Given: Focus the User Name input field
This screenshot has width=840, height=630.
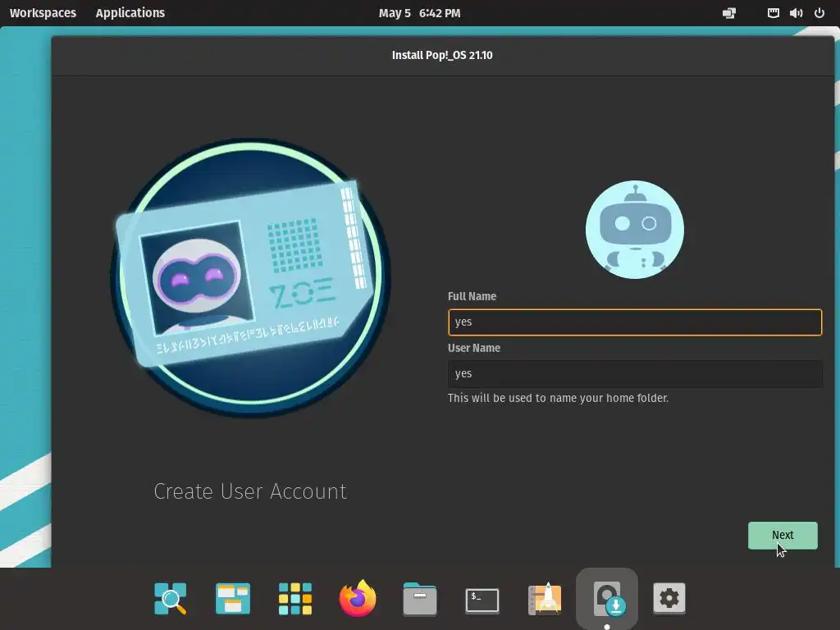Looking at the screenshot, I should pyautogui.click(x=635, y=373).
